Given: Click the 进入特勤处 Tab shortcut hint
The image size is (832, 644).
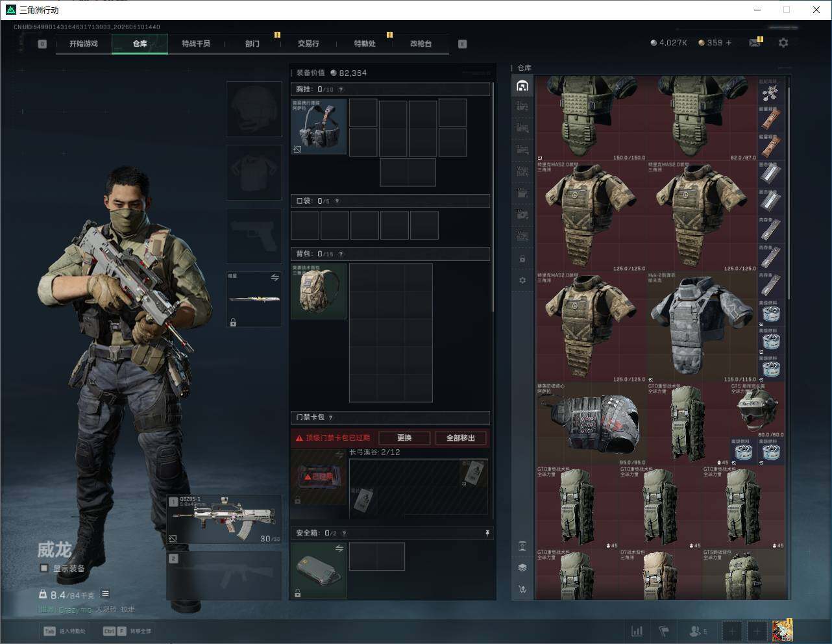Looking at the screenshot, I should pos(64,631).
